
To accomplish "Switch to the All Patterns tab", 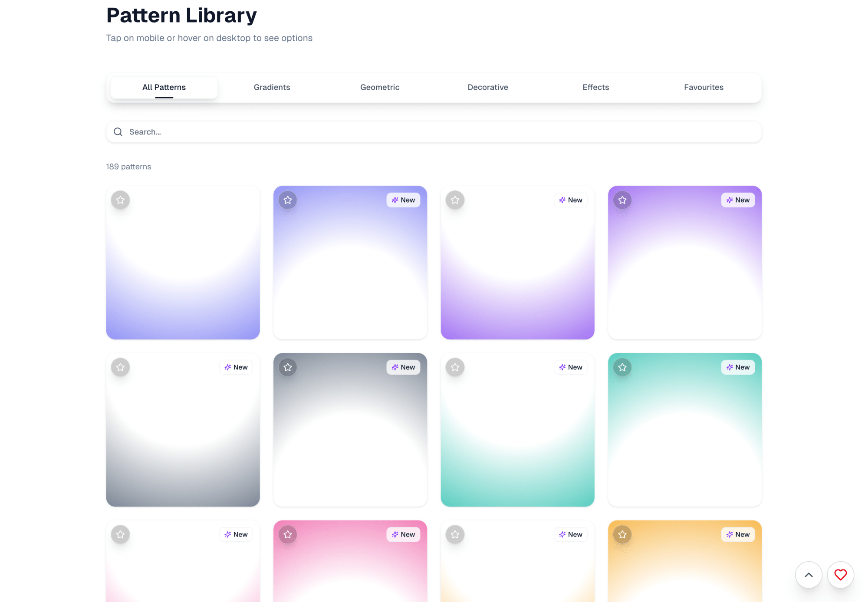I will (164, 87).
